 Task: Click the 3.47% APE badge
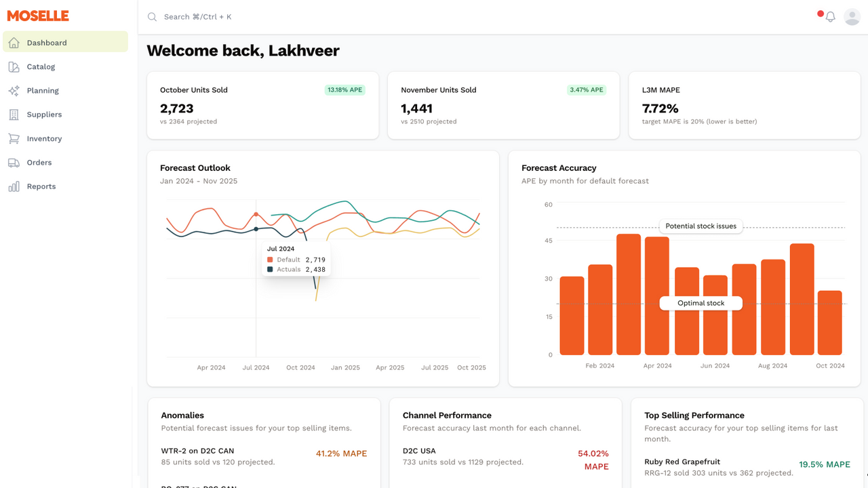(x=587, y=89)
